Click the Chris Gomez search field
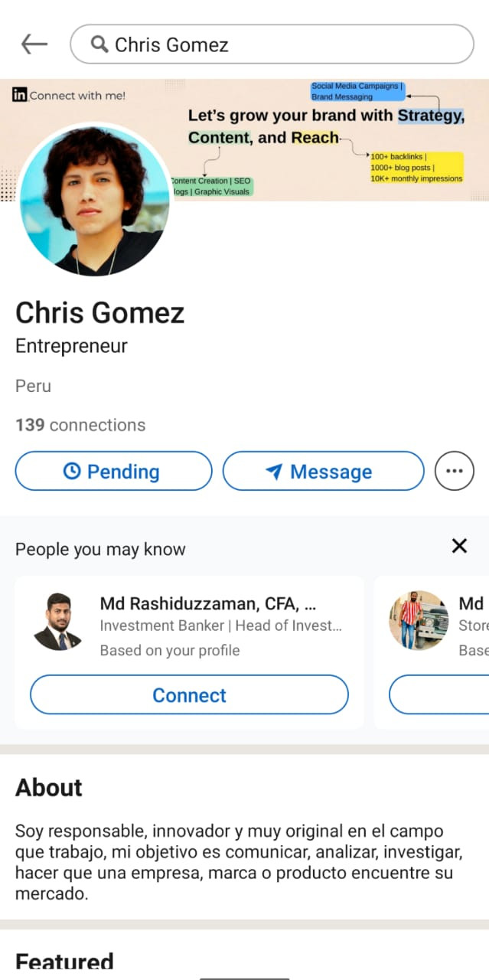Screen dimensions: 489x980 (x=283, y=44)
